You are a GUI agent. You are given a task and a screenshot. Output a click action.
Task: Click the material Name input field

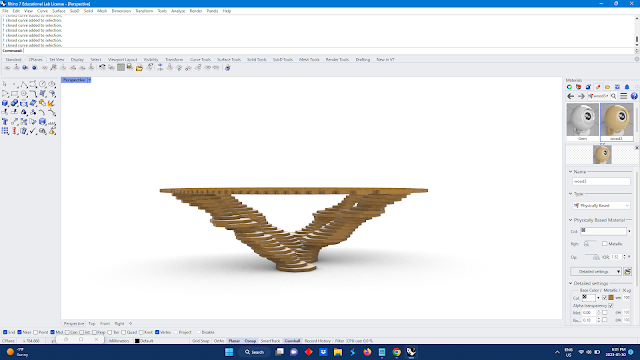601,181
